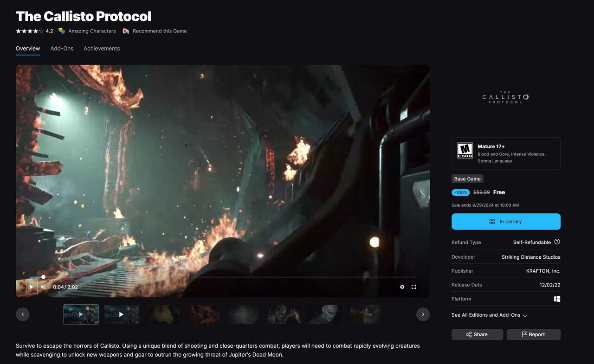Play the game trailer video
The width and height of the screenshot is (594, 364).
coord(32,287)
